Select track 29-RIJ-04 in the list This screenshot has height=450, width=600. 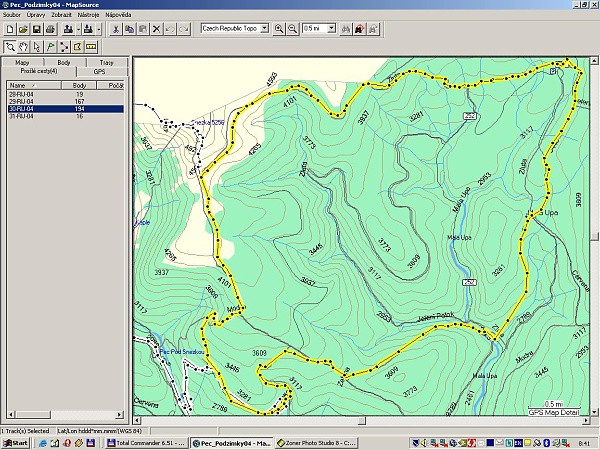(x=65, y=101)
